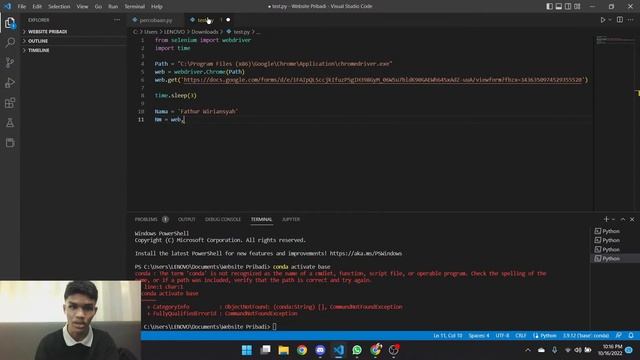The image size is (640, 360).
Task: Switch to the JUPYTER panel tab
Action: click(291, 219)
